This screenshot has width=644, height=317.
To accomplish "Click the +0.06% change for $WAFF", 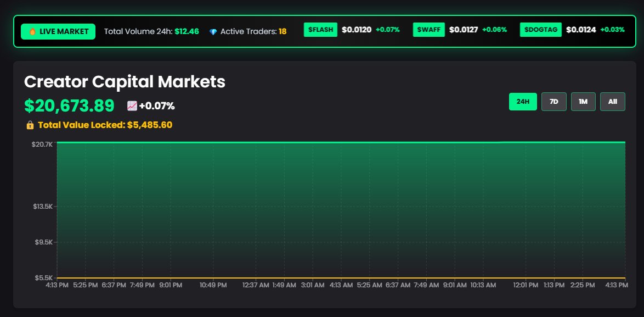I will (494, 30).
